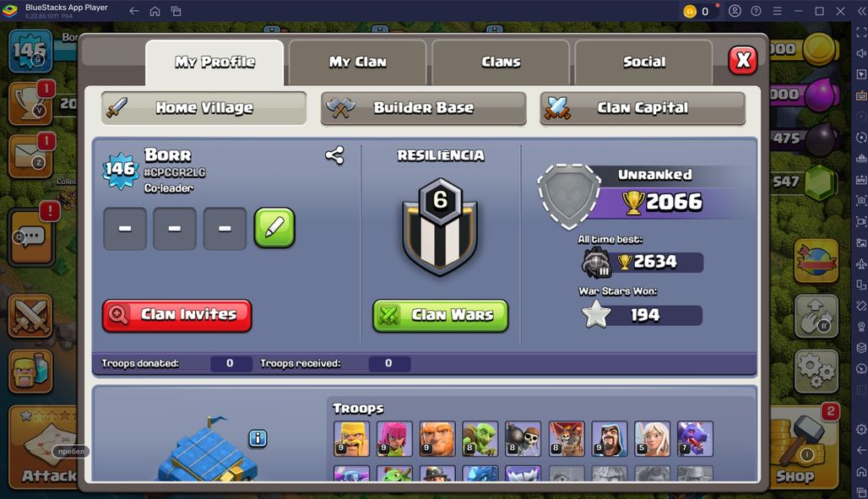Close the profile window with red X
This screenshot has width=868, height=499.
[x=743, y=60]
